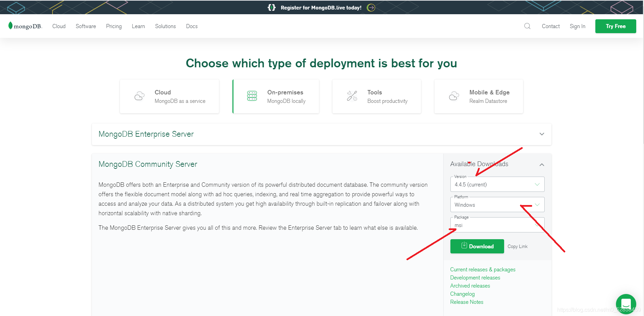The width and height of the screenshot is (644, 316).
Task: Select the Mobile & Edge tab
Action: pos(479,96)
